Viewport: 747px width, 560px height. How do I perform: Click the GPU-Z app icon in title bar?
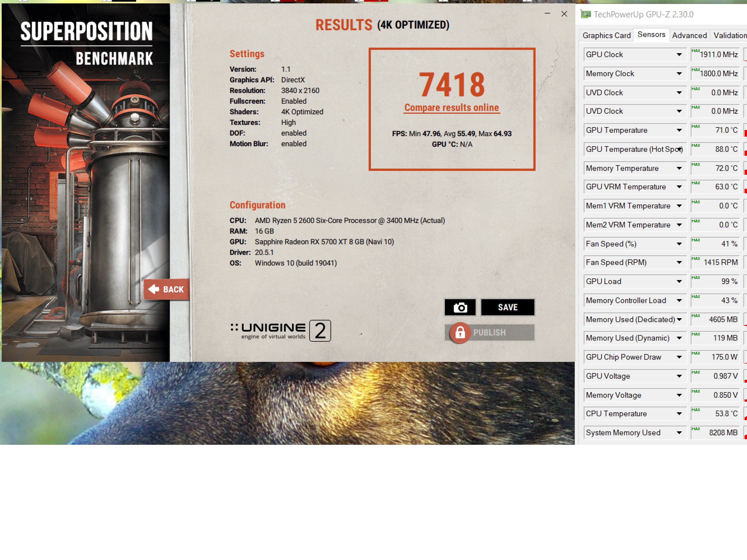click(586, 14)
